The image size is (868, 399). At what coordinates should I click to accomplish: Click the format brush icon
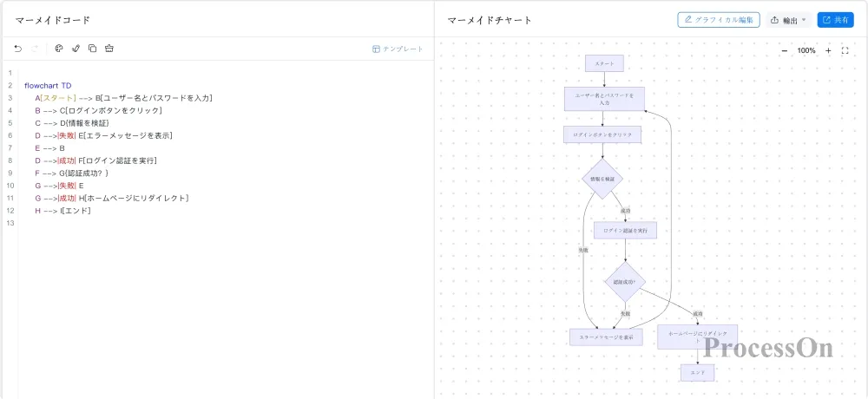tap(76, 49)
